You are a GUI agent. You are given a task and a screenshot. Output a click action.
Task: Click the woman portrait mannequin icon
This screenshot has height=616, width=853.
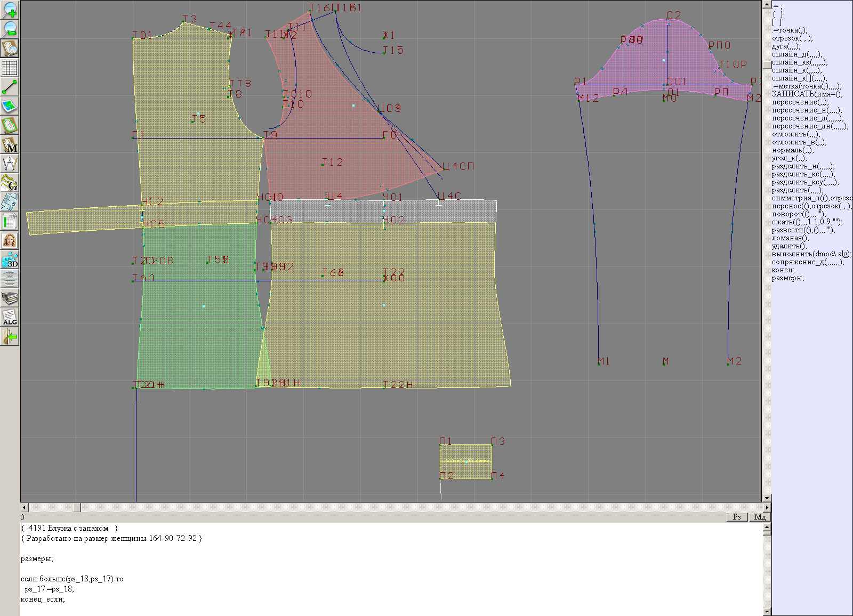point(10,241)
